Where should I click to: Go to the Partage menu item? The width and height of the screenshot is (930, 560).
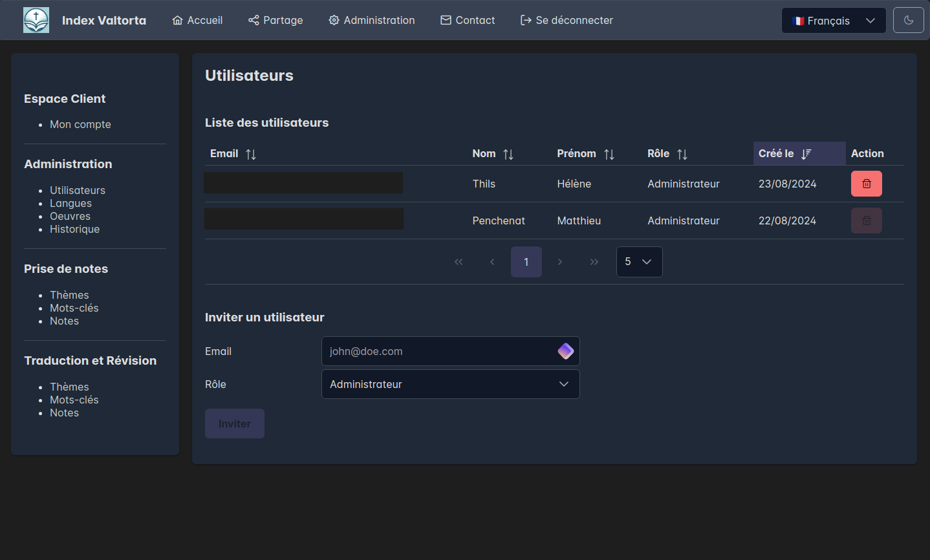[x=276, y=21]
